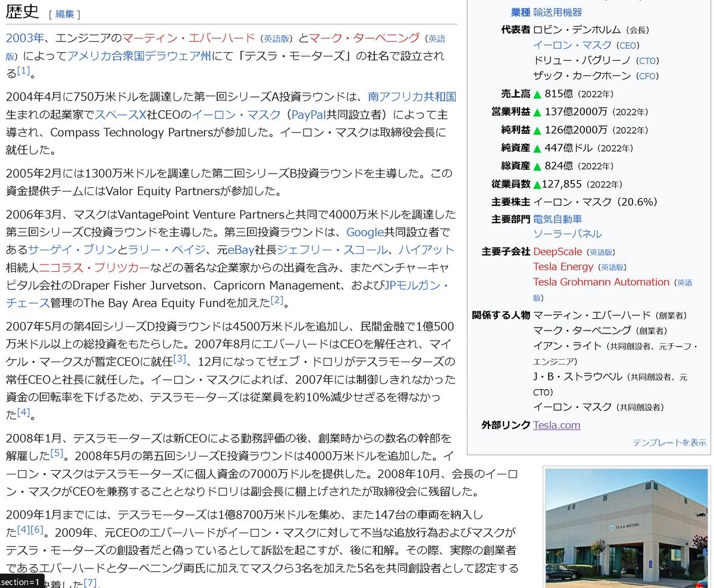This screenshot has height=588, width=714.
Task: Open ソーラーパネル link in infobox
Action: (x=568, y=234)
